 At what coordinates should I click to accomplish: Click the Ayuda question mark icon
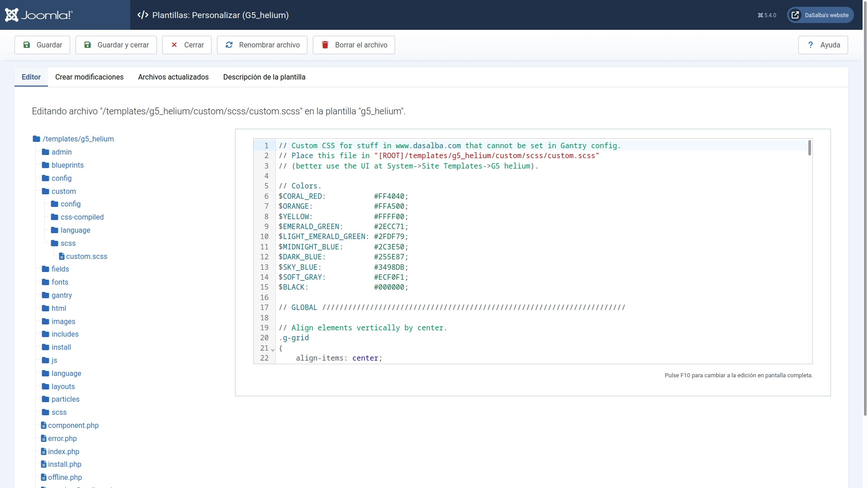click(811, 45)
